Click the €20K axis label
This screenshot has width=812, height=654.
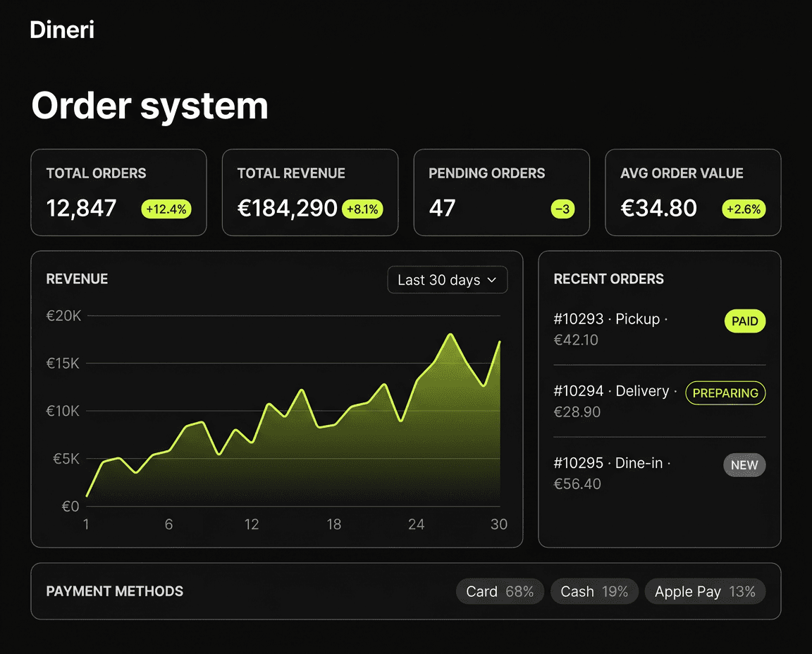(63, 316)
